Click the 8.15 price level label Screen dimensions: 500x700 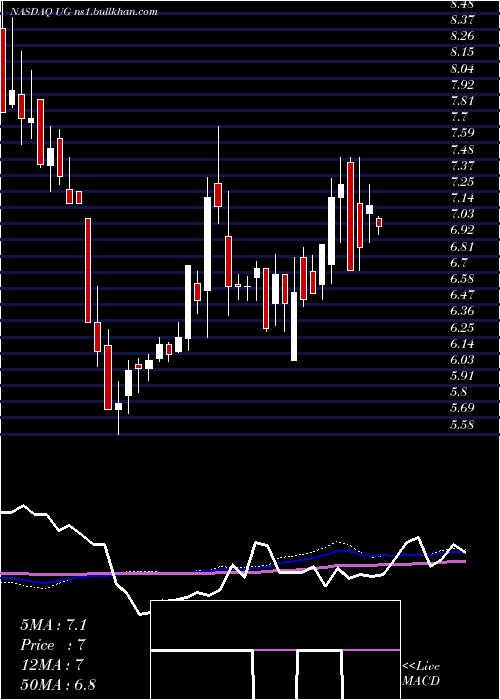(x=463, y=52)
